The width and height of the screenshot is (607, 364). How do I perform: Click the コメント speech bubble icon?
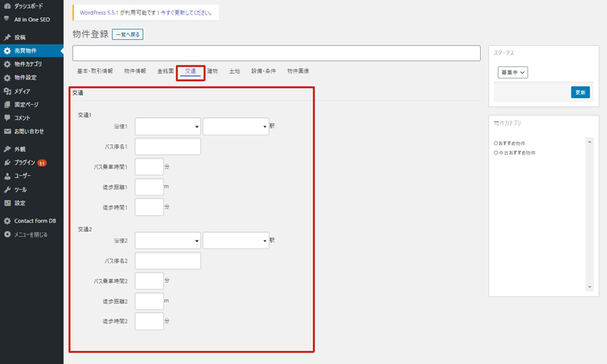(x=7, y=118)
